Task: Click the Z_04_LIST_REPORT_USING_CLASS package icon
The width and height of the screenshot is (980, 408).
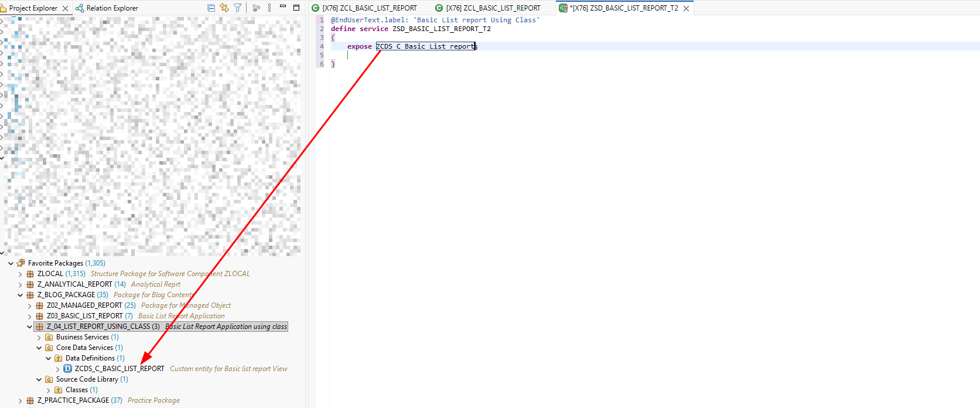Action: click(x=40, y=327)
